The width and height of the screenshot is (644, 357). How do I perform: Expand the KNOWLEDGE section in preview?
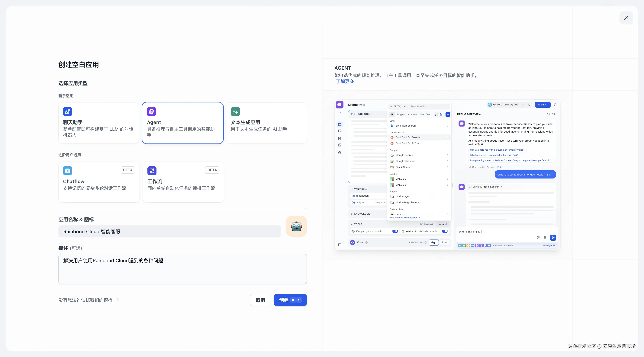tap(362, 214)
